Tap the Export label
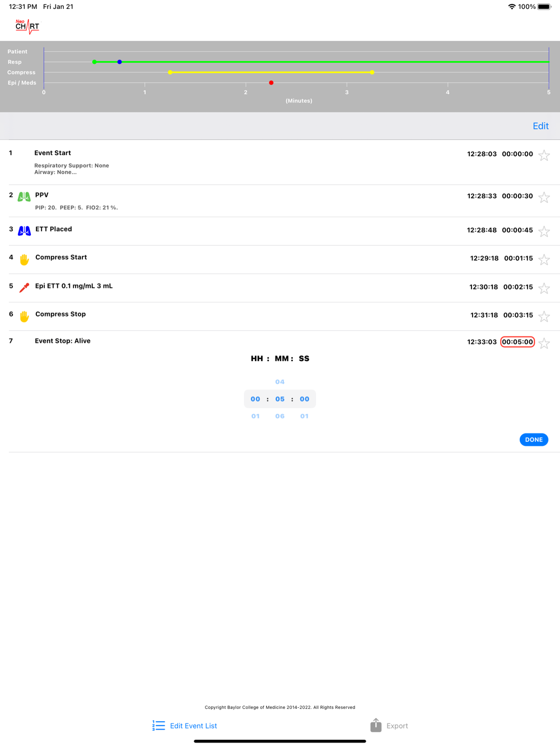 [397, 726]
